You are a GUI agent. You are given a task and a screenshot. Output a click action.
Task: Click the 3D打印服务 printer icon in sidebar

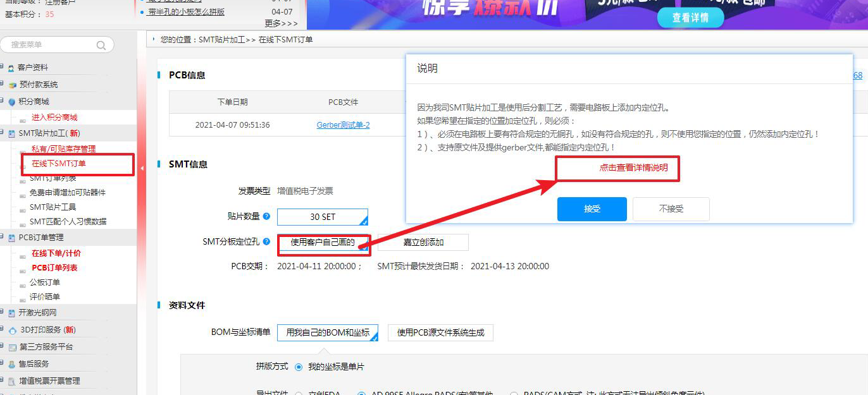click(x=12, y=330)
